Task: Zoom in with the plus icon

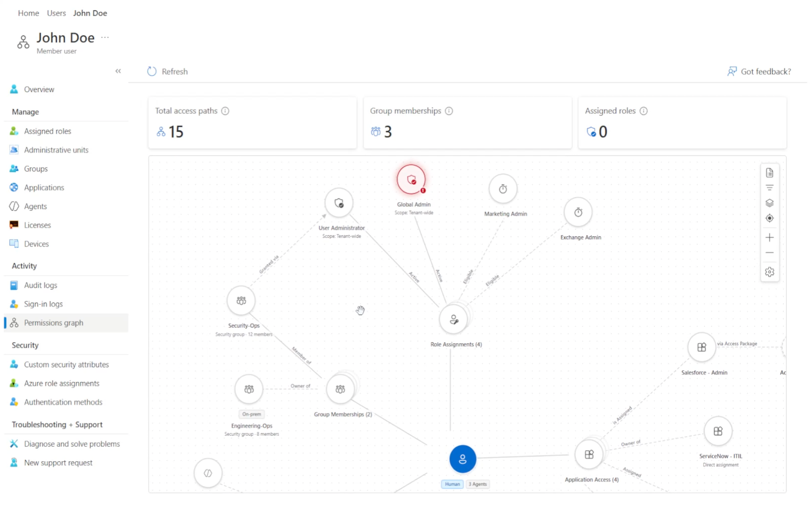Action: pyautogui.click(x=769, y=238)
